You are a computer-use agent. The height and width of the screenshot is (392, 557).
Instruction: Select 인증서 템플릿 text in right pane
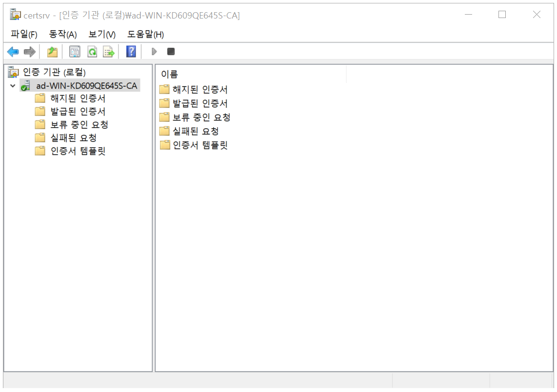point(200,145)
